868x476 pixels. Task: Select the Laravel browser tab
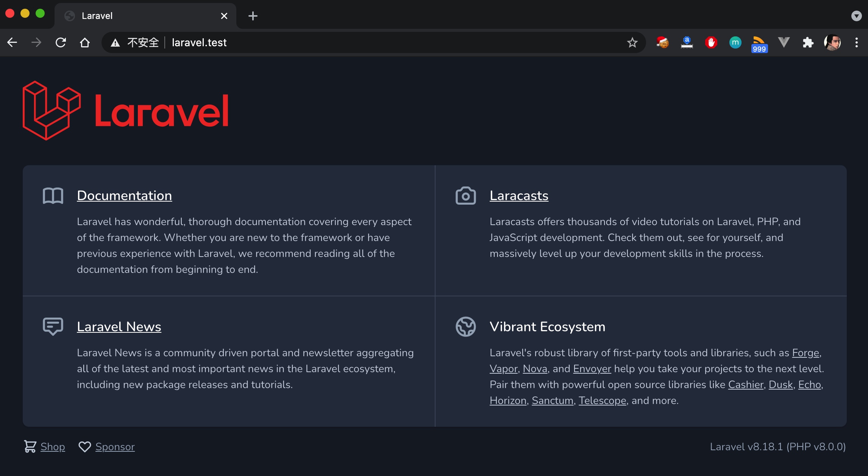coord(145,16)
